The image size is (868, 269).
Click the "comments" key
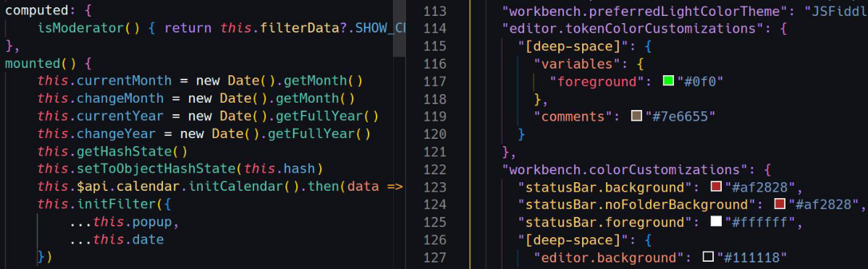[x=573, y=116]
